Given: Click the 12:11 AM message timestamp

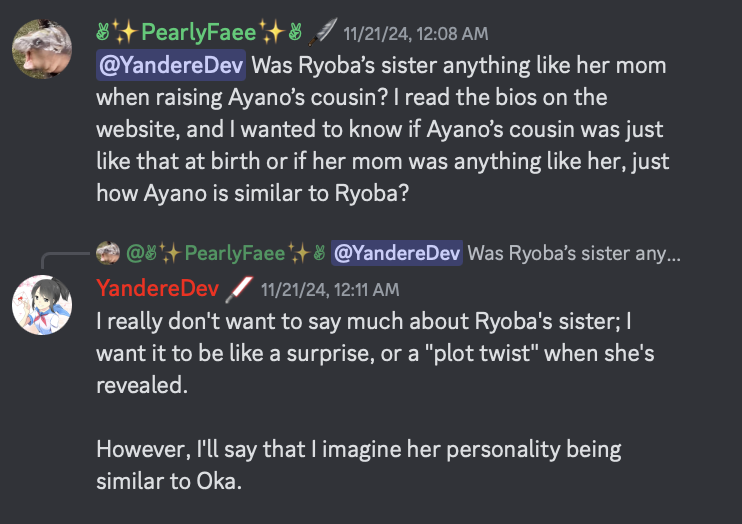Looking at the screenshot, I should coord(329,290).
